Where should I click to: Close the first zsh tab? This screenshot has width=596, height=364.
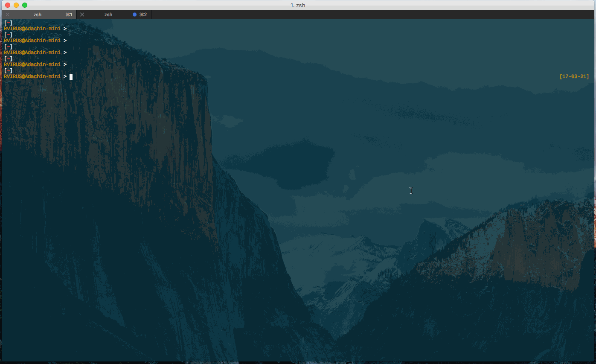pos(7,15)
